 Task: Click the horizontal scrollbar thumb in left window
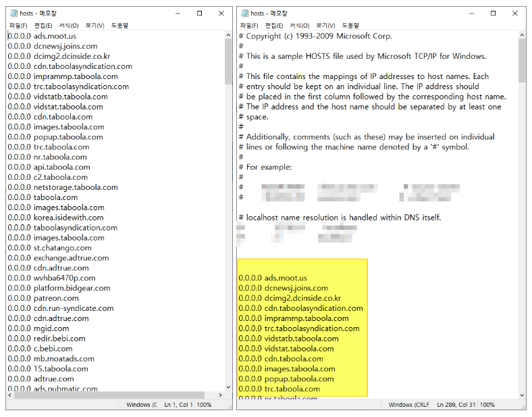pyautogui.click(x=109, y=395)
